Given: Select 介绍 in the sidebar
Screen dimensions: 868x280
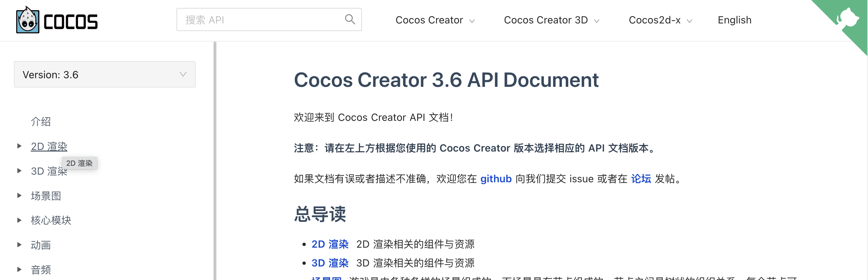Looking at the screenshot, I should 41,122.
